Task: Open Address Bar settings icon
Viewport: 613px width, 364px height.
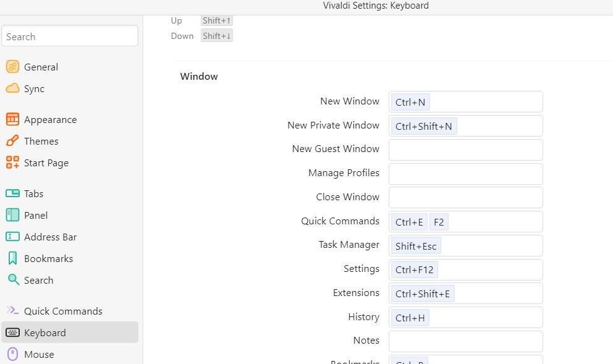Action: [x=12, y=237]
